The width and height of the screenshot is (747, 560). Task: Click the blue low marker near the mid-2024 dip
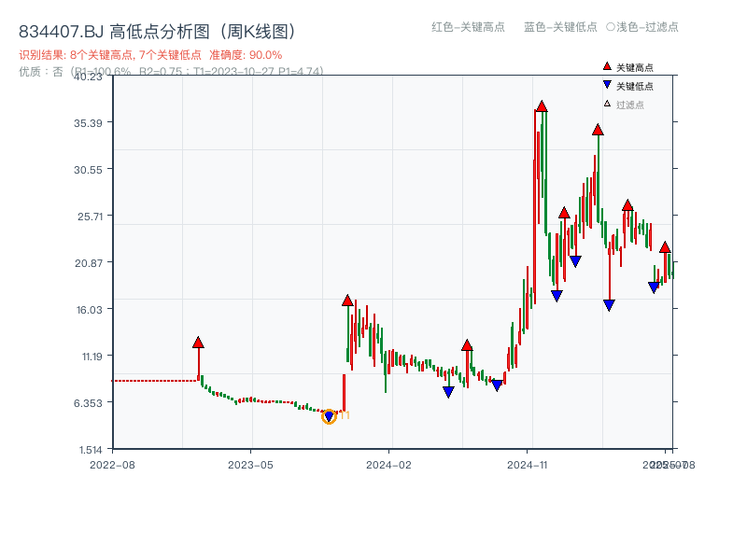447,391
